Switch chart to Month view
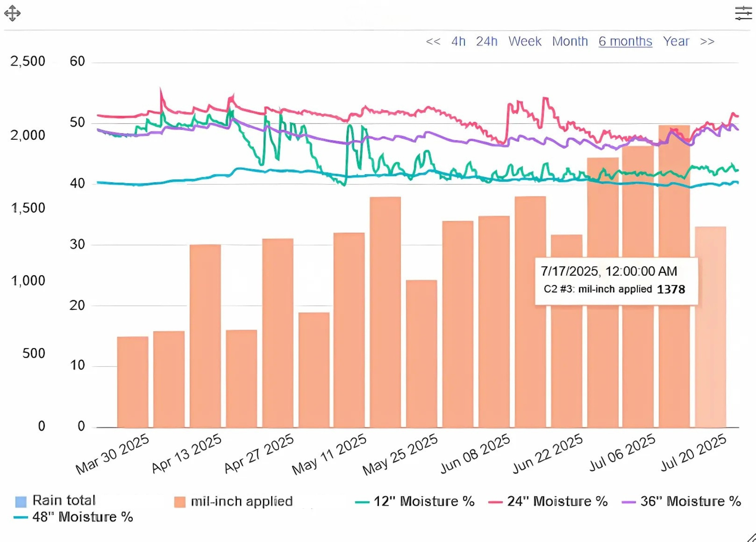Screen dimensions: 756x542 click(570, 42)
